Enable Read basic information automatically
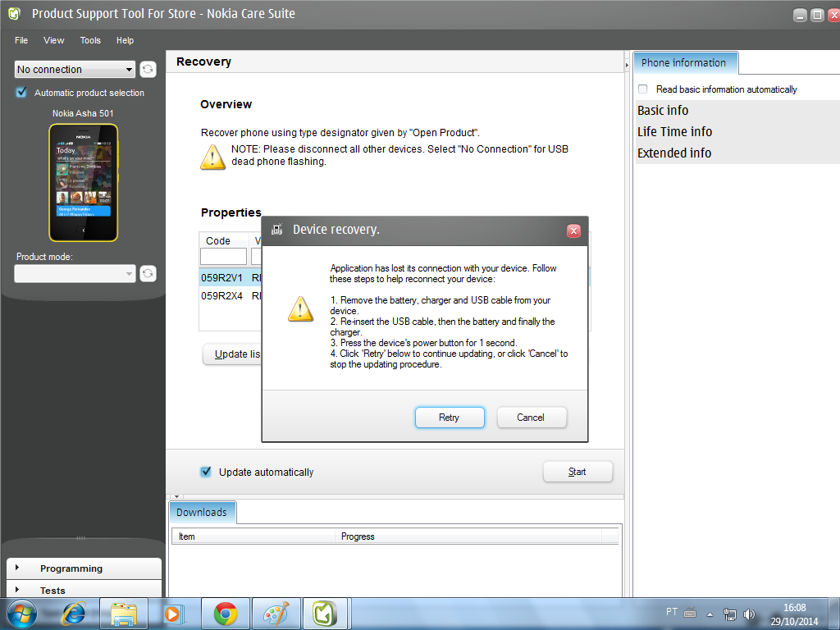 [x=643, y=89]
